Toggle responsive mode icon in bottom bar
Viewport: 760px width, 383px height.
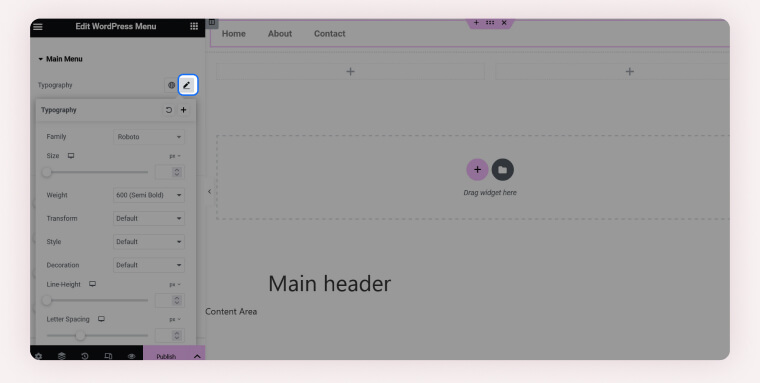point(108,356)
